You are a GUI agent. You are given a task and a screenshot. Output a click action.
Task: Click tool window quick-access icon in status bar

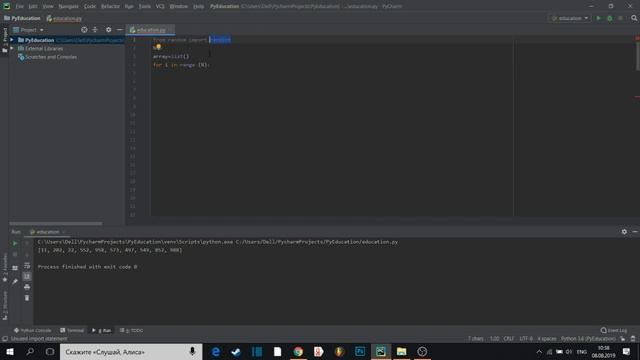click(x=5, y=339)
